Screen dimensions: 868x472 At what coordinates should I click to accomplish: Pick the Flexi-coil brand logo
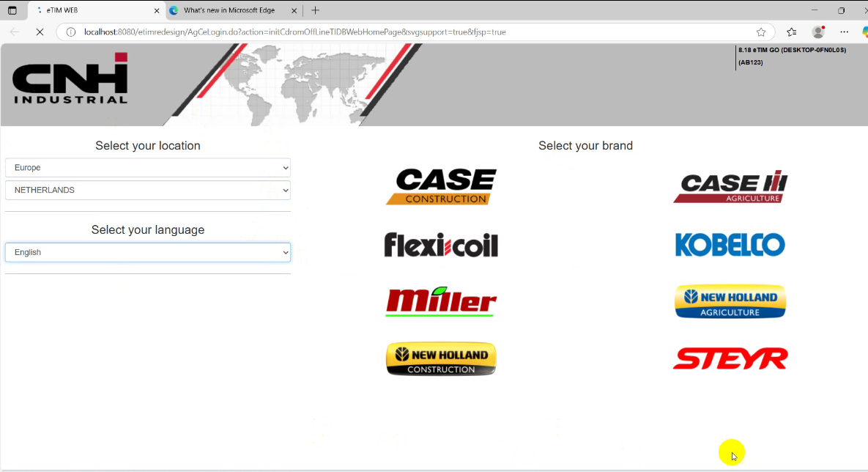coord(441,245)
